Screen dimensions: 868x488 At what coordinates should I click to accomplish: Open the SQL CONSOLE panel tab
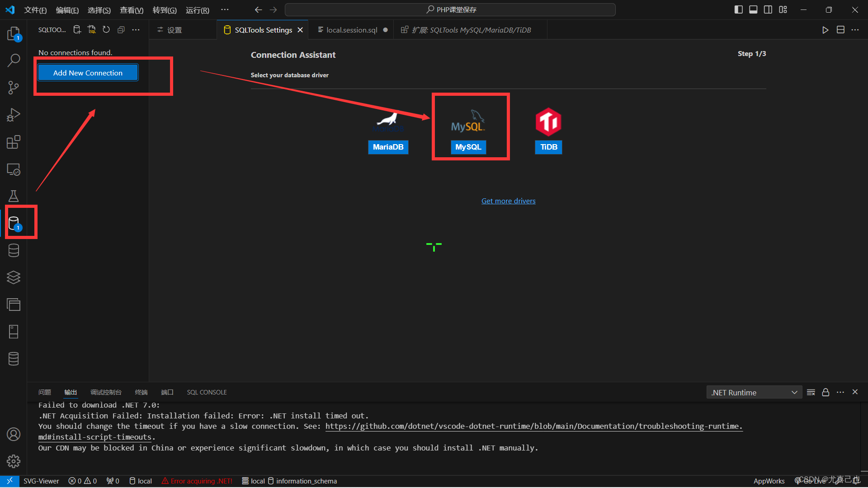click(207, 392)
